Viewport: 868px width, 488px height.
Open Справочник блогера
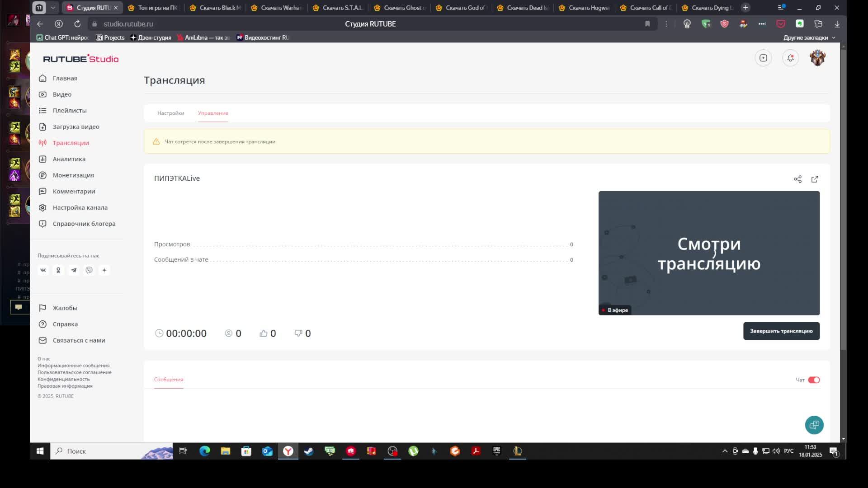84,224
